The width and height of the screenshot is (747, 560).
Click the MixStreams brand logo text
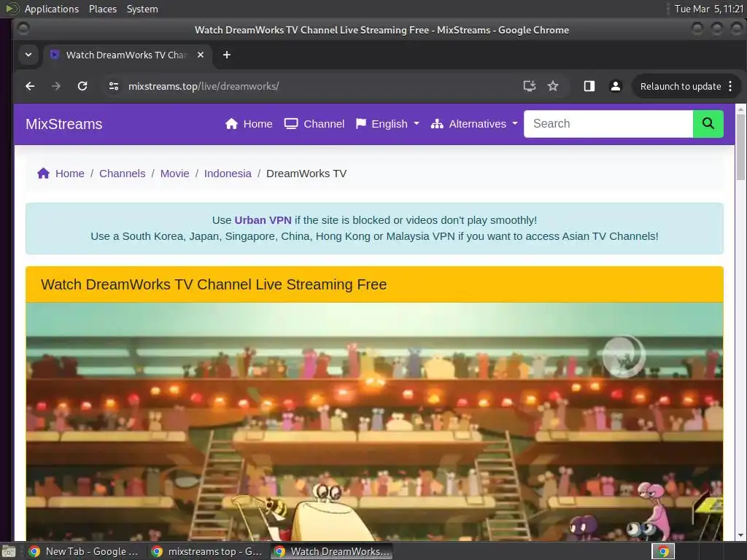64,124
